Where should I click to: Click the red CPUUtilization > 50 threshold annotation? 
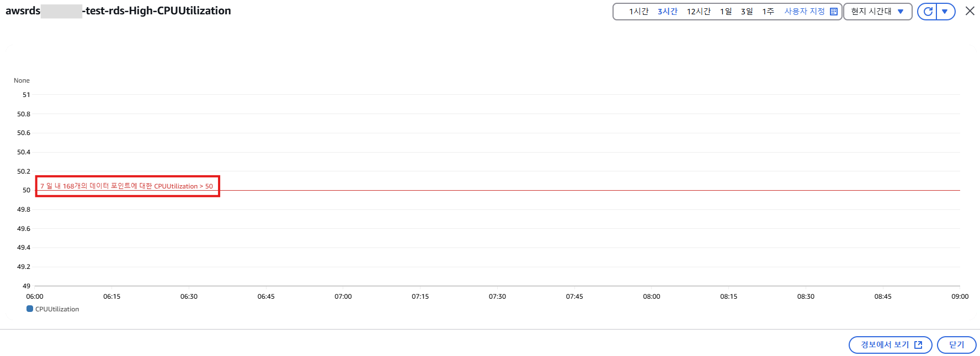126,186
